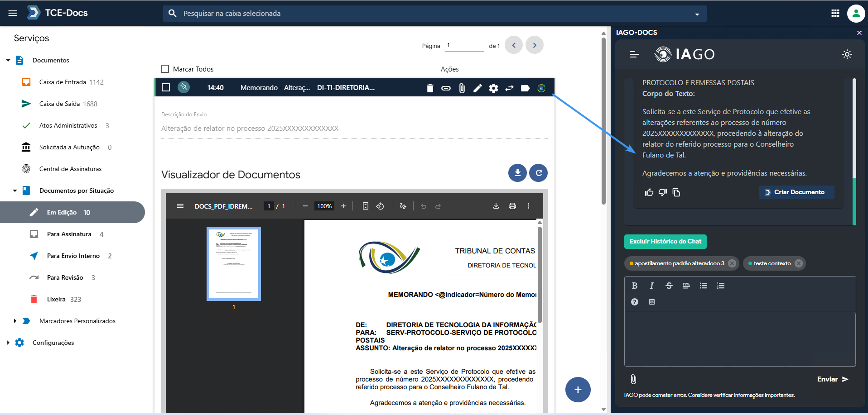This screenshot has height=415, width=868.
Task: Open Caixa de Entrada folder
Action: (x=63, y=82)
